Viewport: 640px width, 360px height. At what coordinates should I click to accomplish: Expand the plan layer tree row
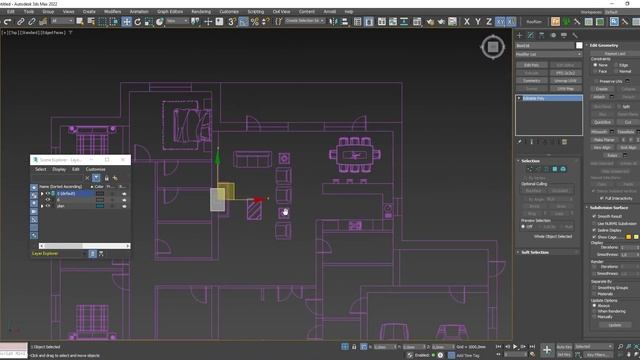click(42, 206)
